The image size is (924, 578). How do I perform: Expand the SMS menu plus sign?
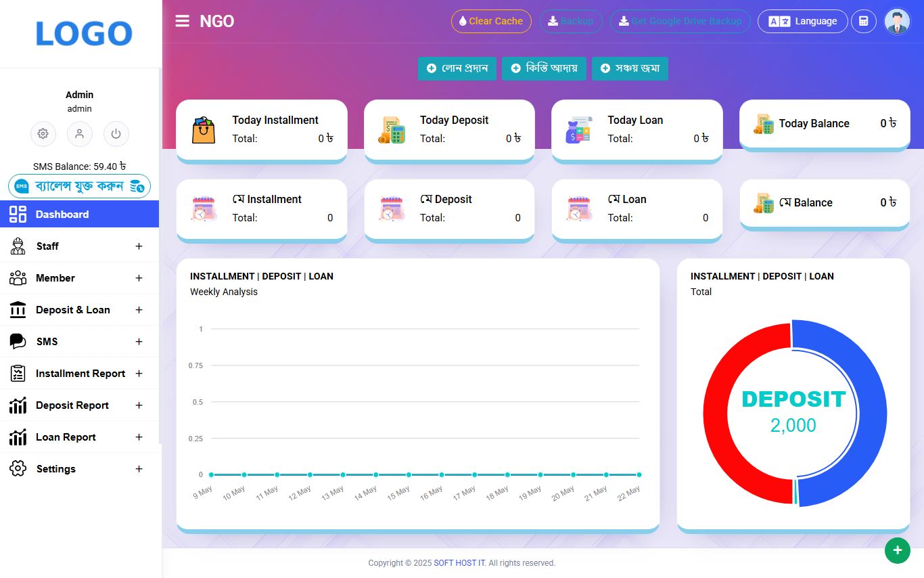pyautogui.click(x=139, y=342)
